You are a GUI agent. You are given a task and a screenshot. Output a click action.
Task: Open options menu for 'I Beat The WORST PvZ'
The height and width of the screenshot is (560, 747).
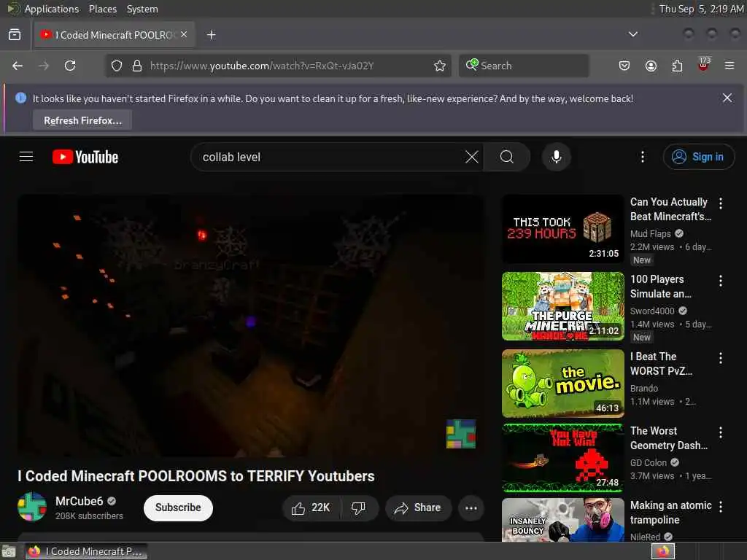pyautogui.click(x=720, y=357)
